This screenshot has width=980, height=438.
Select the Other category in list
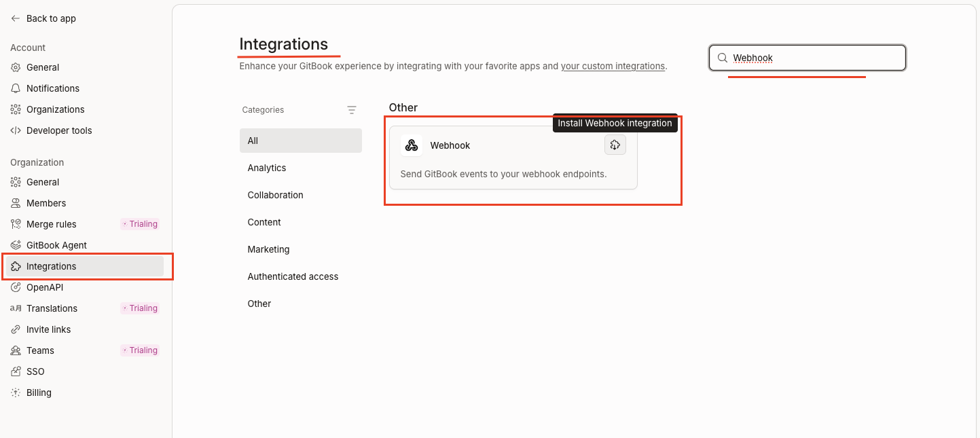click(301, 304)
